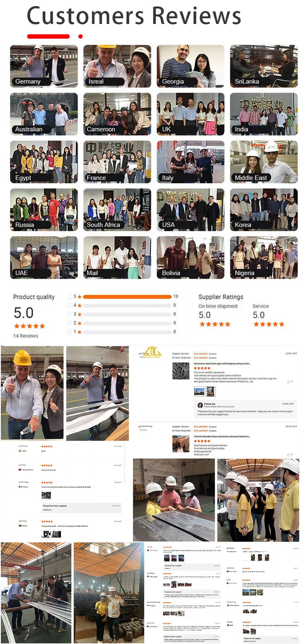301x644 pixels.
Task: Click the Brazil flag icon in reviews
Action: 20,526
